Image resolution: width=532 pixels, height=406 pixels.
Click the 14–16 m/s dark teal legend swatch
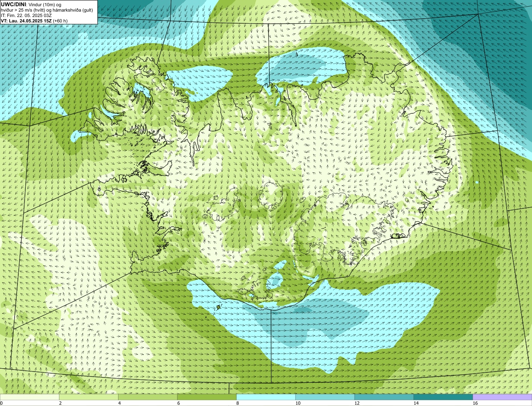(443, 397)
